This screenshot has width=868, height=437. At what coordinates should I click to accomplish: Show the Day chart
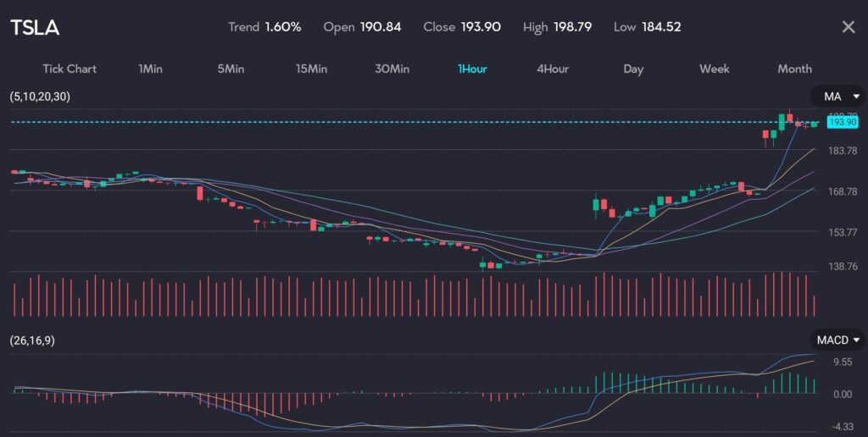point(633,69)
